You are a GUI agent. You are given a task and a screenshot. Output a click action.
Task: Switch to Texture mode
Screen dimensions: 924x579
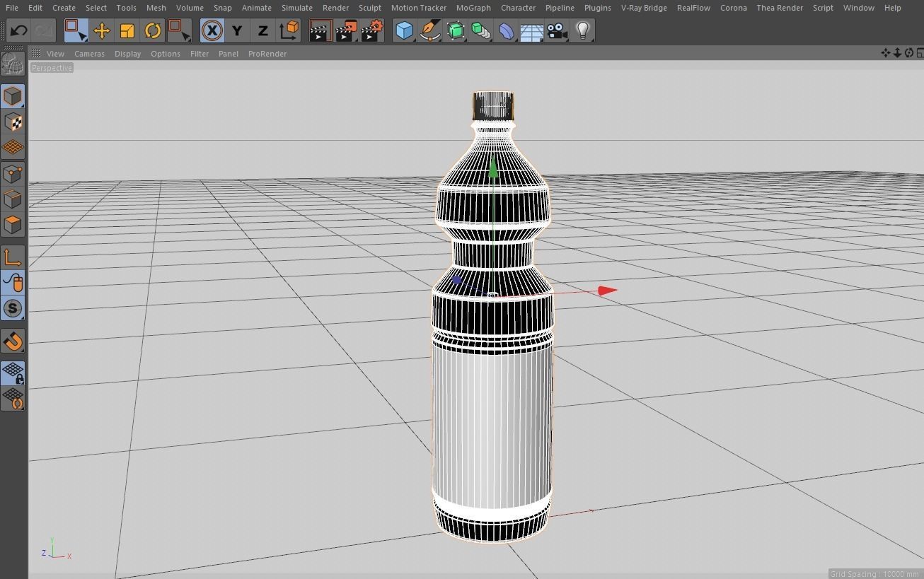(x=13, y=122)
